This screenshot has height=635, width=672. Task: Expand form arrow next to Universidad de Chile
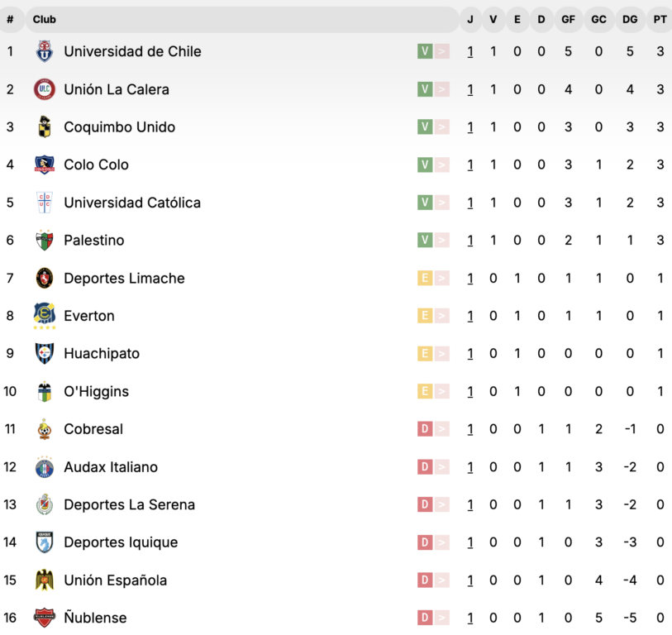442,51
